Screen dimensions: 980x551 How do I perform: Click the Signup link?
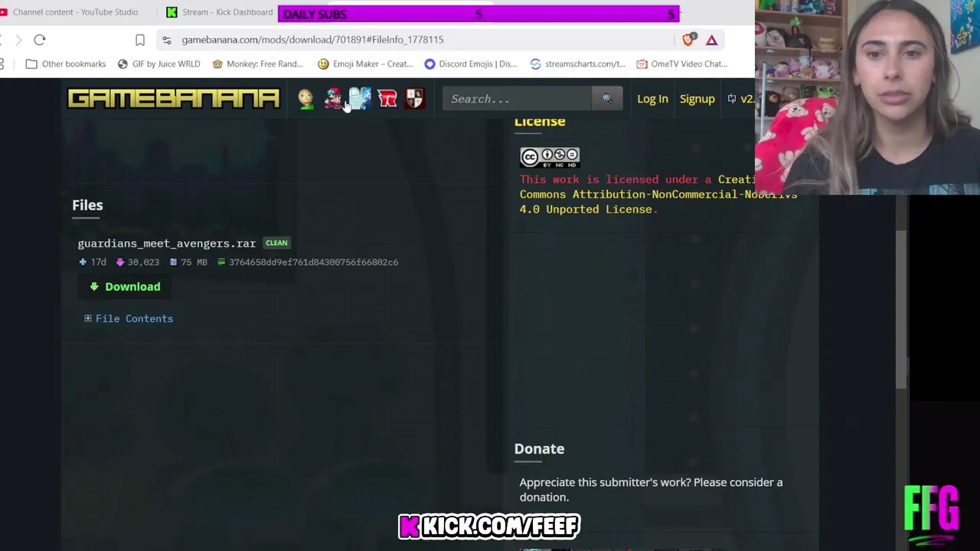click(x=697, y=99)
